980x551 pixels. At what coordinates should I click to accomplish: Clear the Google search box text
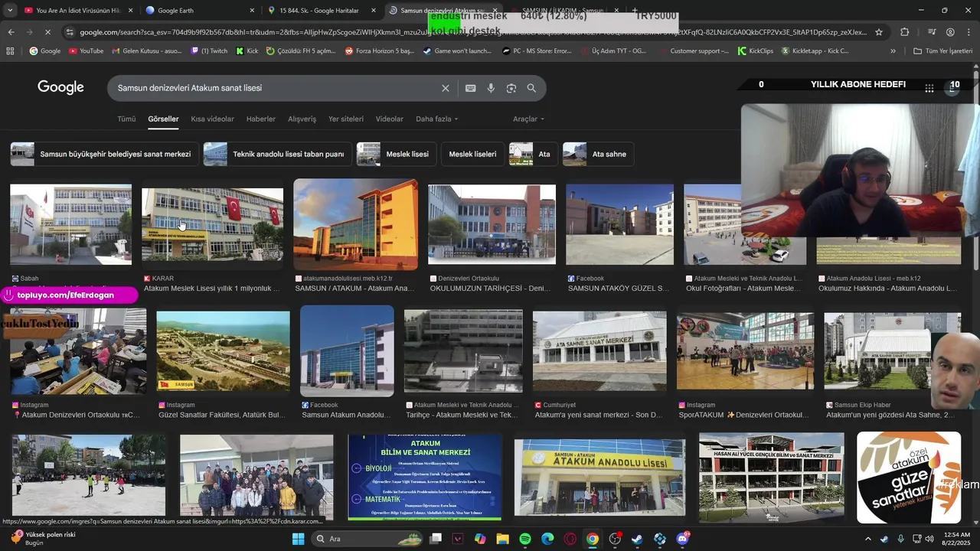(x=445, y=88)
